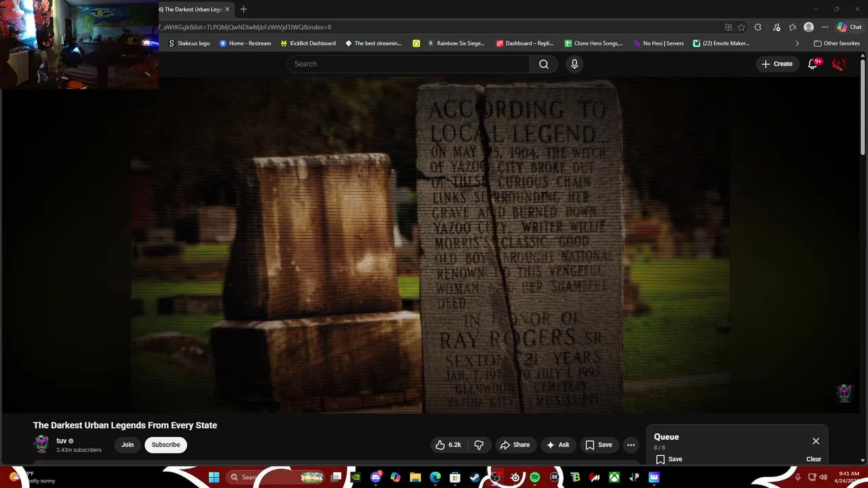Open The best streamin... bookmark

pos(374,43)
